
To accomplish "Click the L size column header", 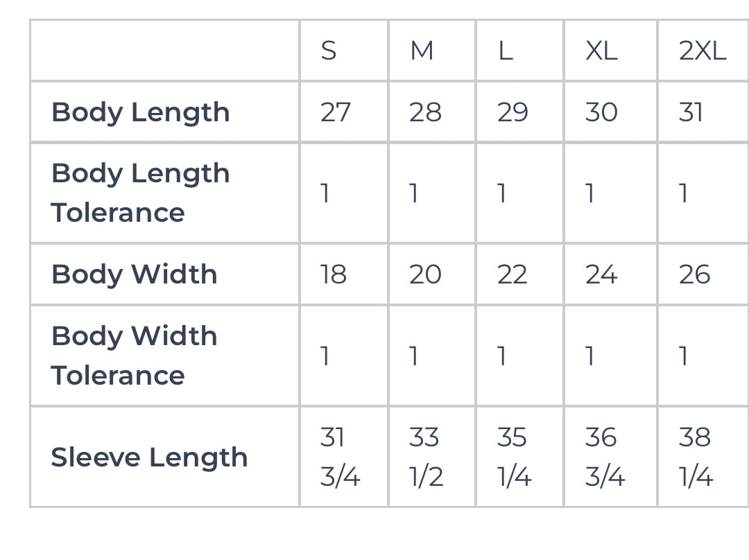I will pyautogui.click(x=506, y=51).
